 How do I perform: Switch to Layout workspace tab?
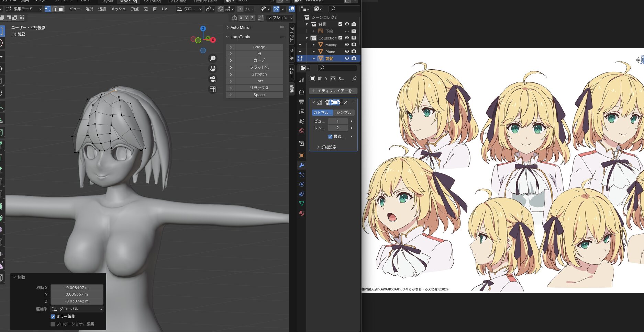click(x=107, y=1)
